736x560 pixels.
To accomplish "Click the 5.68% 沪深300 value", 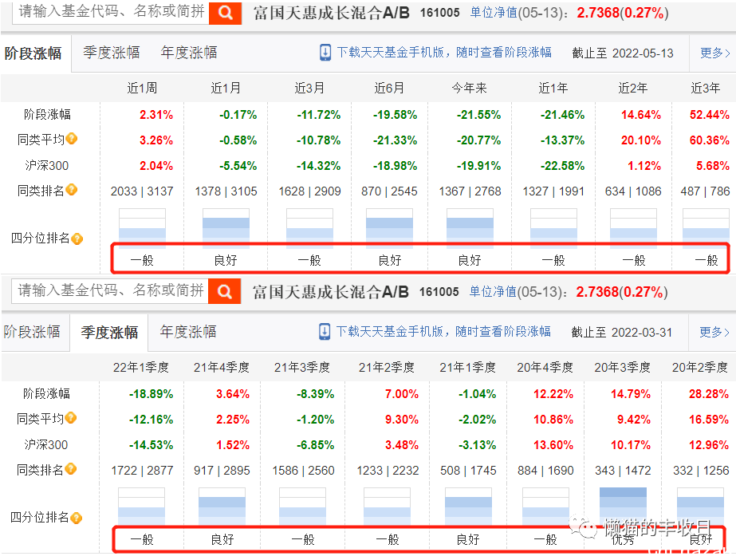I will click(x=713, y=166).
